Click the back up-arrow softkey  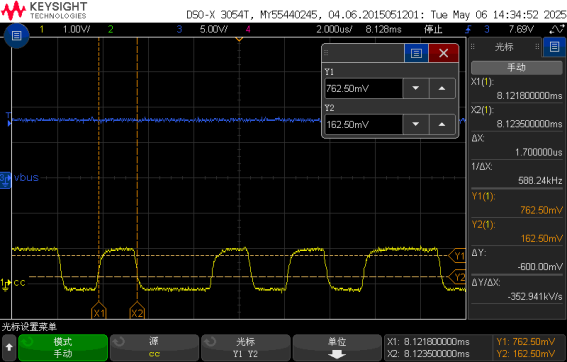coord(9,348)
